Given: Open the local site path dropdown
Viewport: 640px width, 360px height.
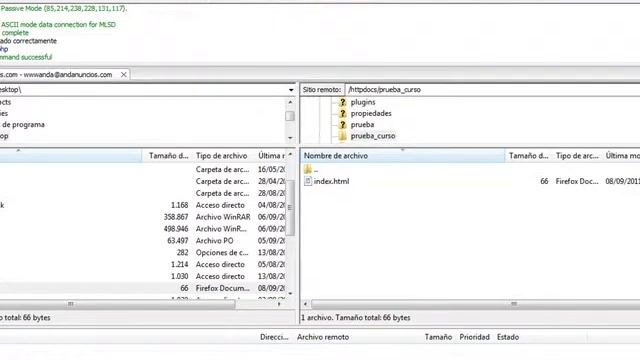Looking at the screenshot, I should (x=291, y=90).
